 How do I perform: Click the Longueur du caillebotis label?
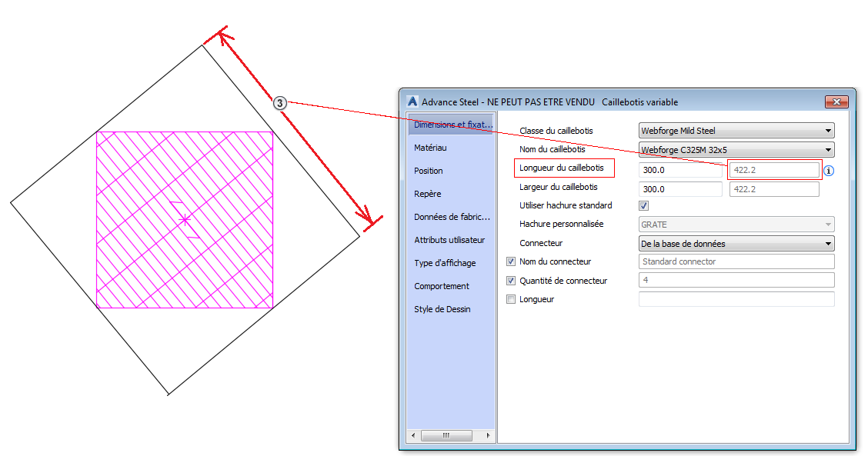[x=561, y=168]
